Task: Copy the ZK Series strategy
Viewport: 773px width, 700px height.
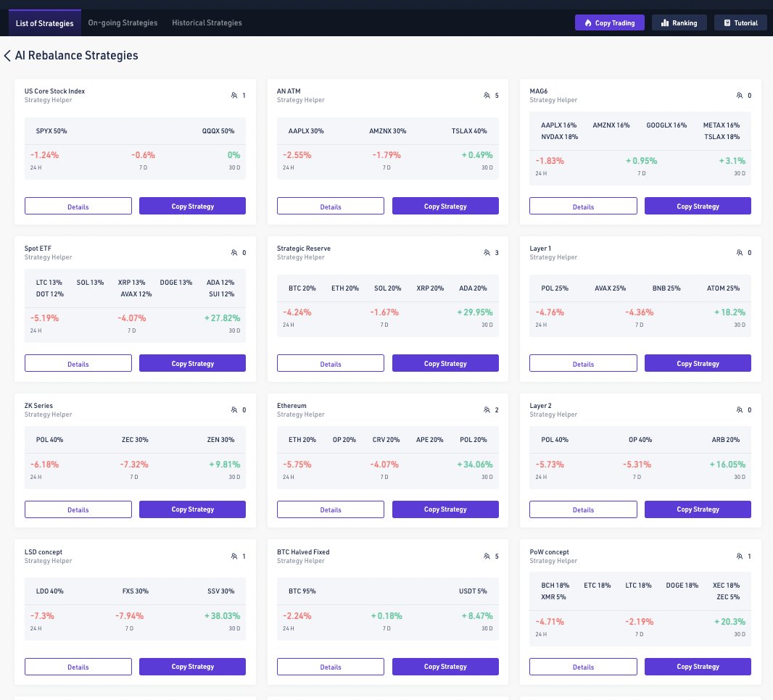Action: (192, 509)
